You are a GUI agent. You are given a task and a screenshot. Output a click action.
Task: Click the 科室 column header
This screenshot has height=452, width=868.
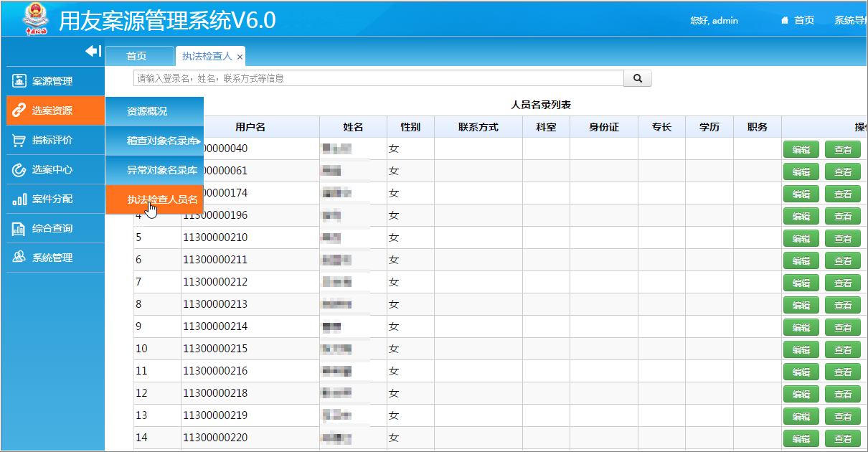(x=546, y=127)
